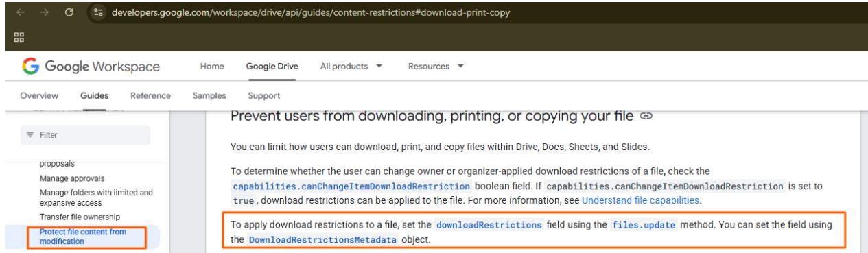This screenshot has width=868, height=253.
Task: Click the files.update method link
Action: click(644, 225)
